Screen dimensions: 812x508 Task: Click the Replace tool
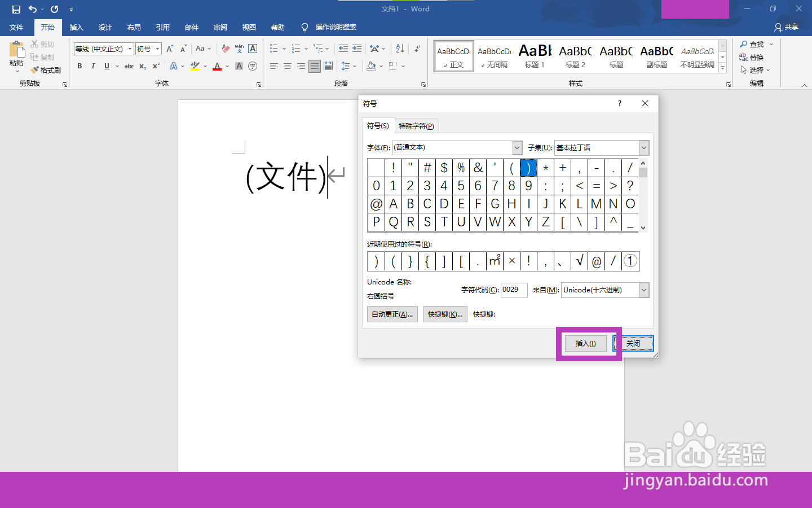pos(752,58)
